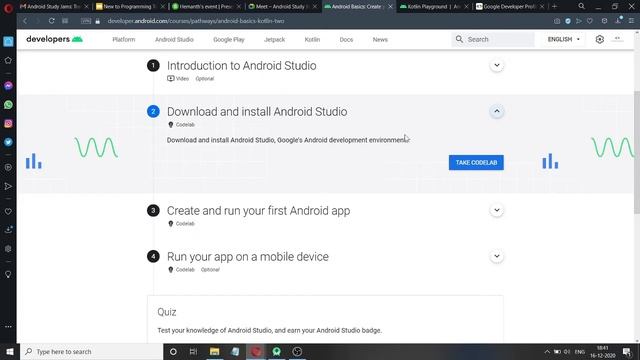
Task: Close the Kotlin Playground tab
Action: coord(466,7)
